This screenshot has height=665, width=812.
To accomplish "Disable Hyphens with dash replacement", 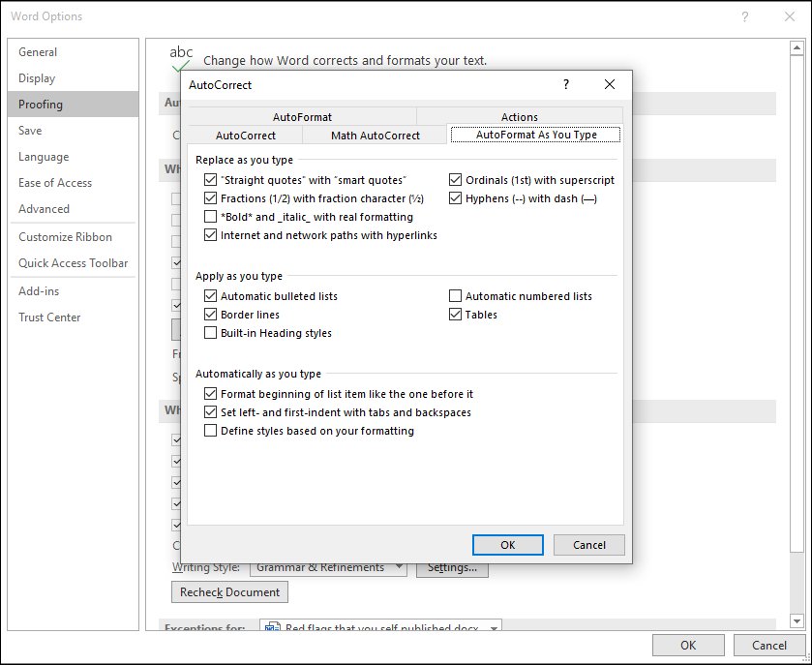I will pos(455,198).
